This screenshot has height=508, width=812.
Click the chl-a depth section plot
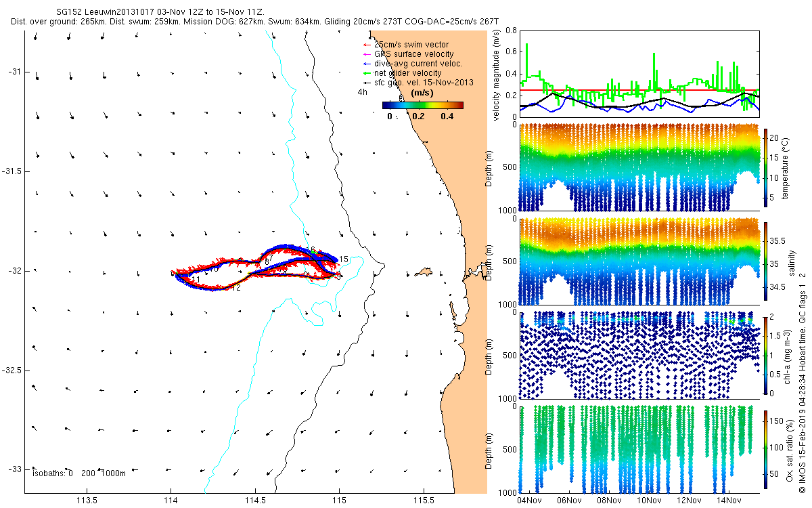point(640,355)
